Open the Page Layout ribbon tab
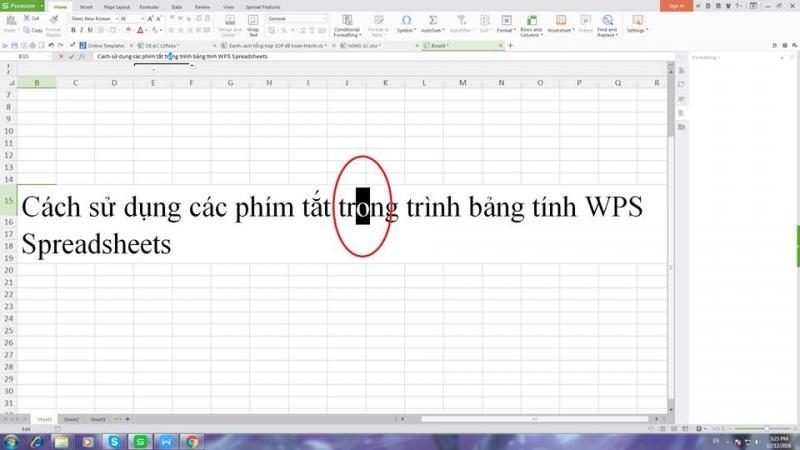 pyautogui.click(x=117, y=7)
